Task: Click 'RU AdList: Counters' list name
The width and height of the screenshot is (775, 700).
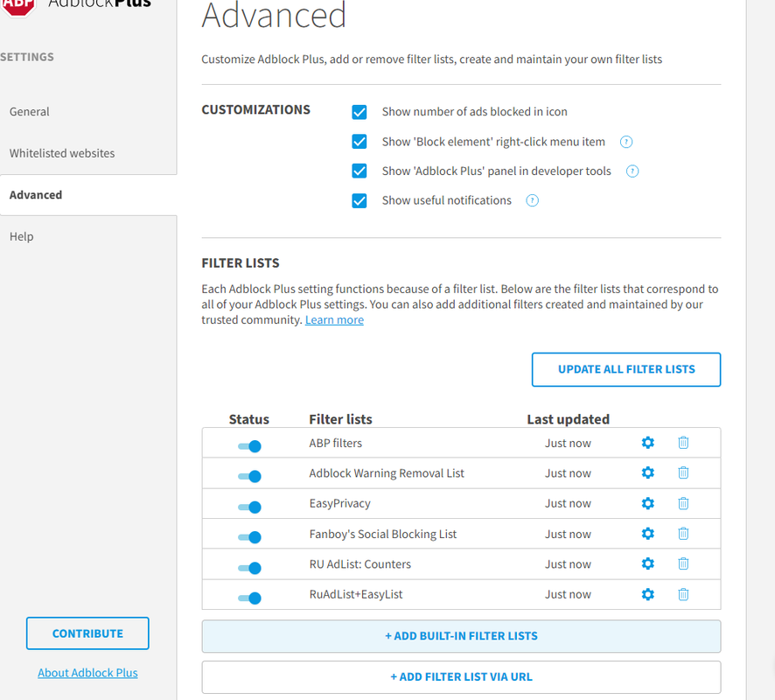Action: [x=360, y=564]
